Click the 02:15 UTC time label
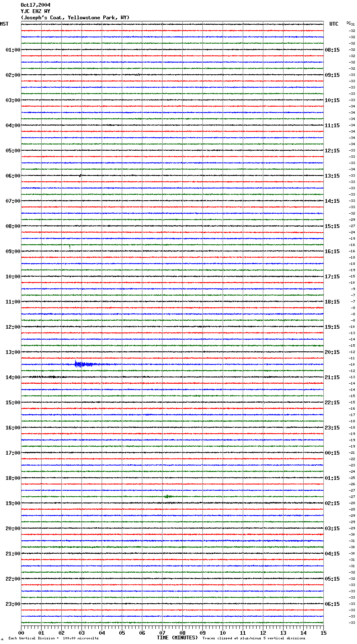The height and width of the screenshot is (644, 357). pyautogui.click(x=332, y=503)
